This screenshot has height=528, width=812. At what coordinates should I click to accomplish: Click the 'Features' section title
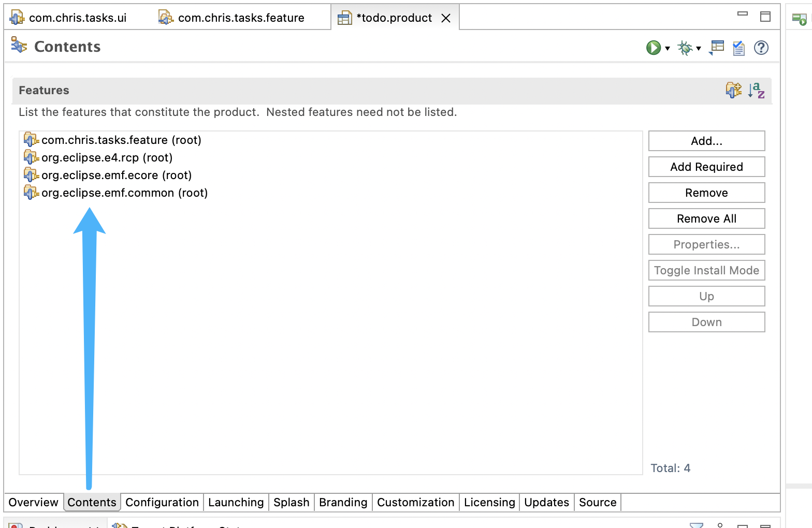(x=44, y=90)
